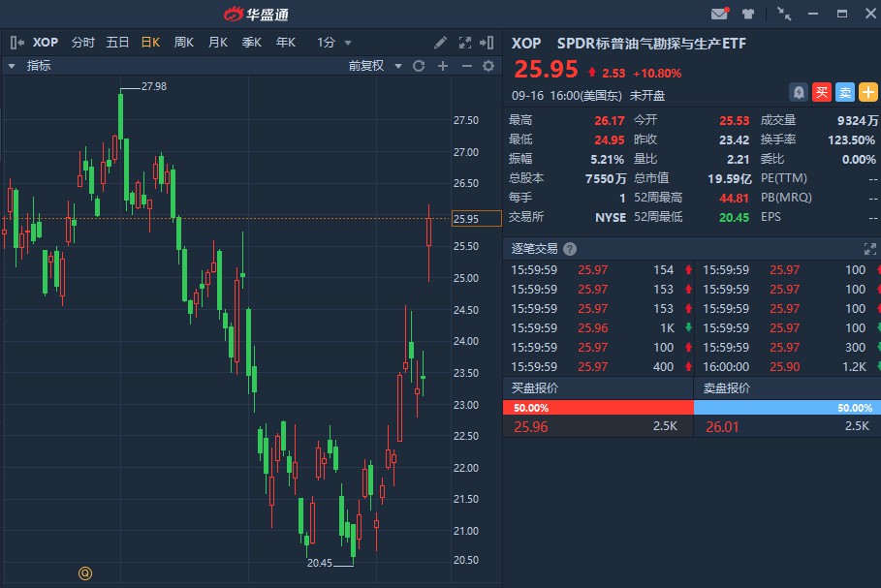Screen dimensions: 881x588
Task: Expand the 指标 indicators menu
Action: (30, 66)
